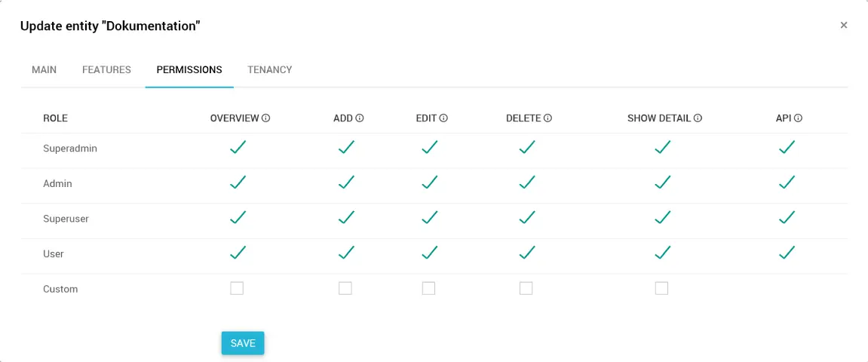Toggle Superadmin Overview permission checkmark
Image resolution: width=868 pixels, height=362 pixels.
(238, 148)
